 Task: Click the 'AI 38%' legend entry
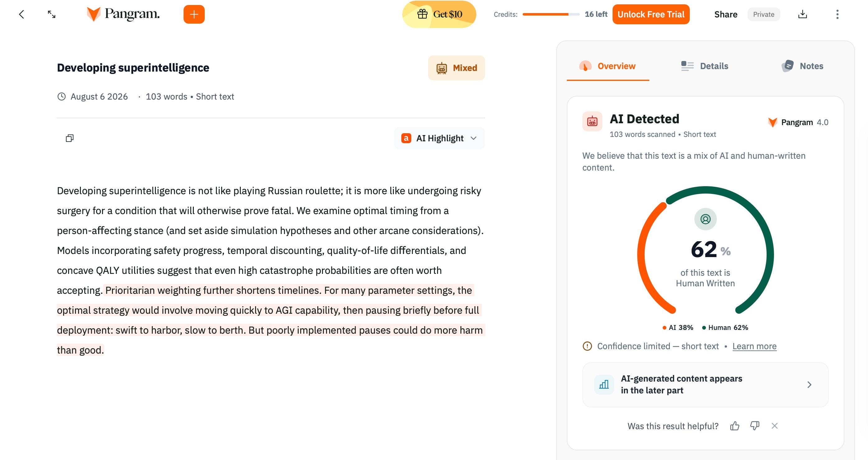(x=678, y=327)
